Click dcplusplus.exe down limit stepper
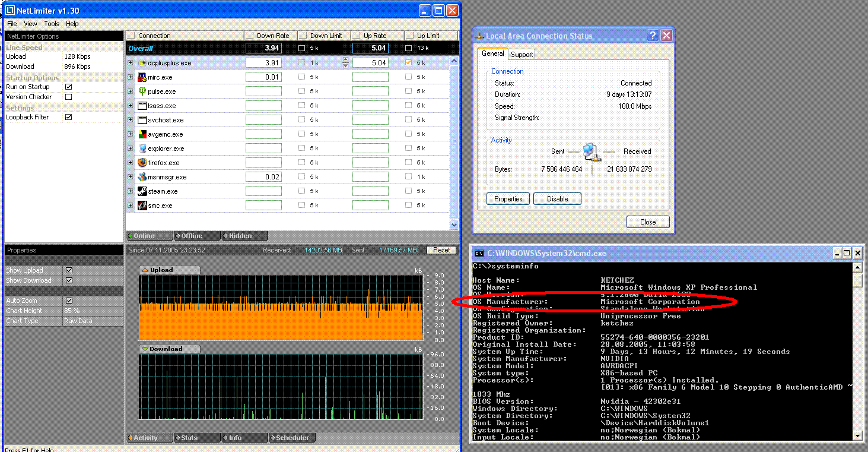Screen dimensions: 868x452 (345, 62)
